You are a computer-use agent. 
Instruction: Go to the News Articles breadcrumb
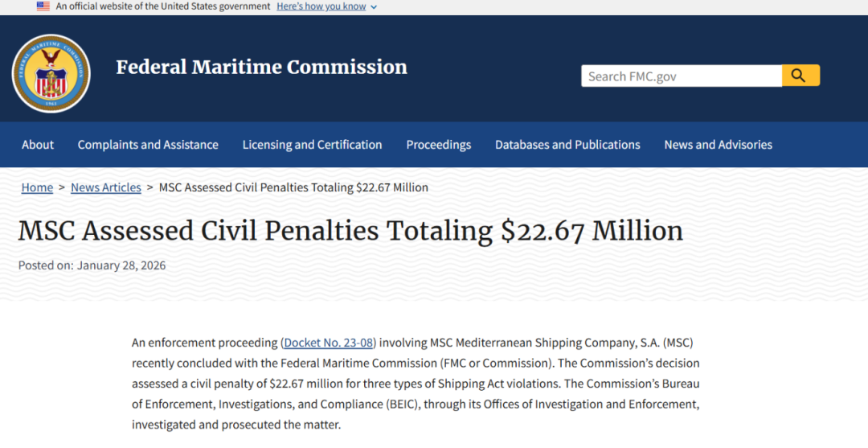(x=106, y=187)
